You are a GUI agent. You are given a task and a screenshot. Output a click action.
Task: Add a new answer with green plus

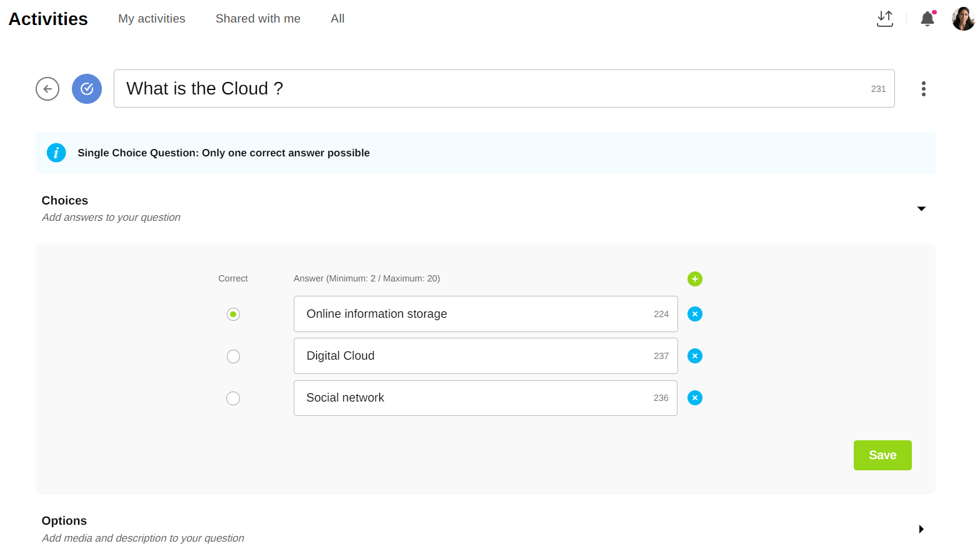click(694, 279)
